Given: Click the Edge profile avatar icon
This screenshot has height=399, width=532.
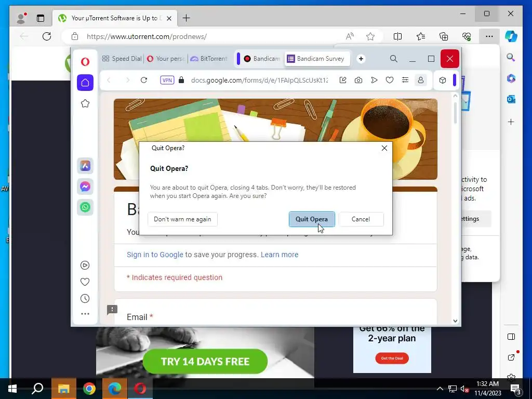Looking at the screenshot, I should pos(21,18).
